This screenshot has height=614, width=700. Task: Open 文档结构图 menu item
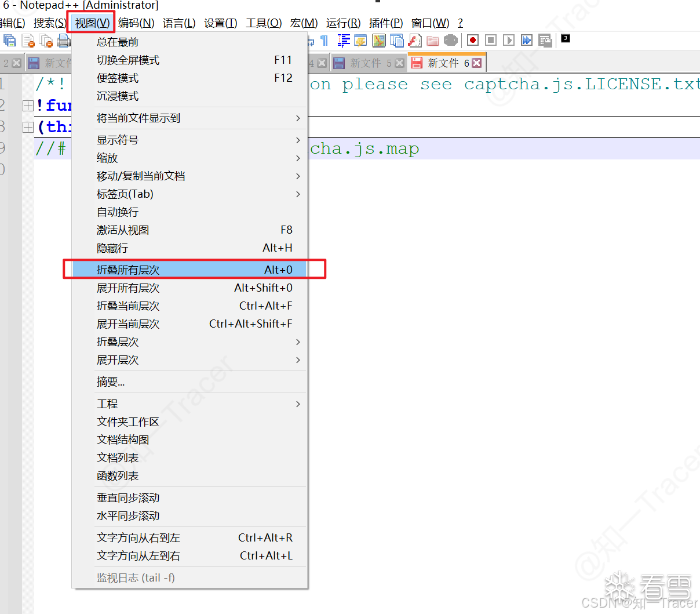189,440
